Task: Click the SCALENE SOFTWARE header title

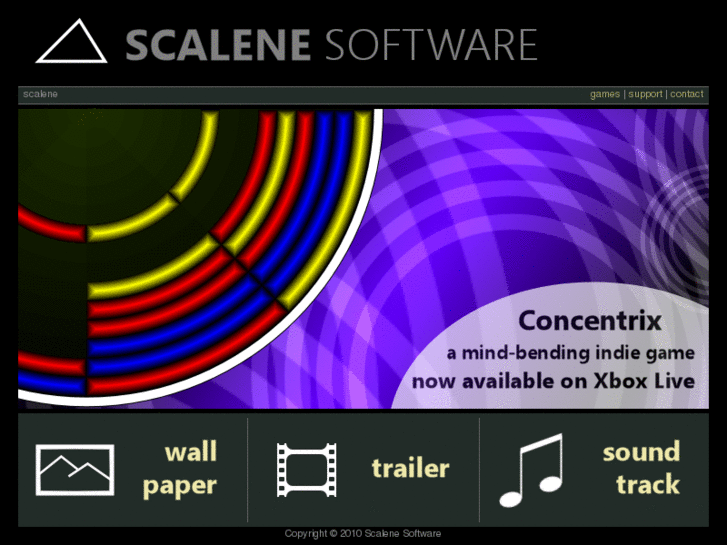Action: (332, 45)
